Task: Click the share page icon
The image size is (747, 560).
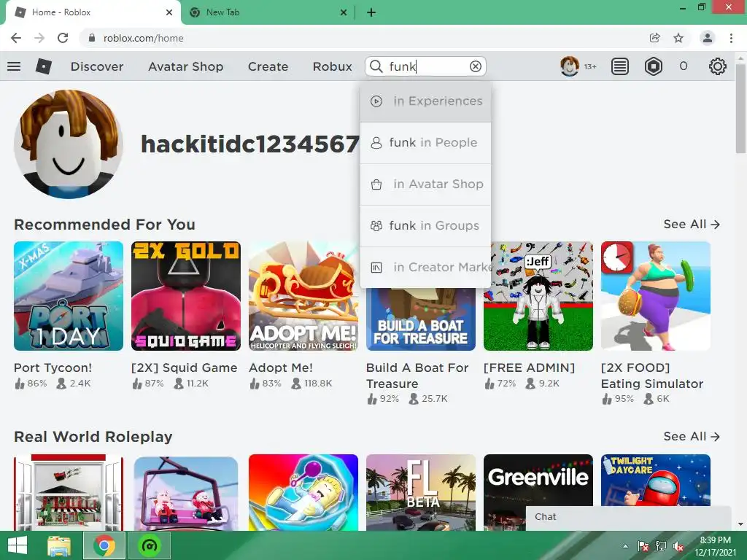Action: click(654, 38)
